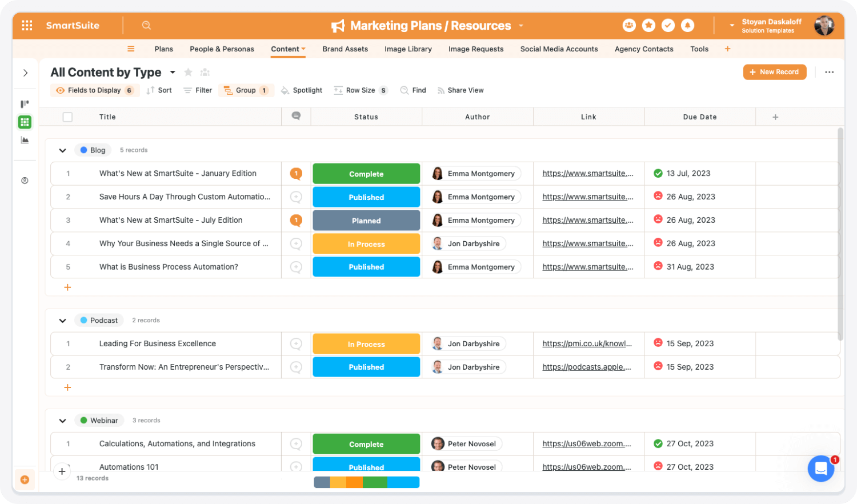This screenshot has height=504, width=857.
Task: Open the Filter options
Action: coord(198,90)
